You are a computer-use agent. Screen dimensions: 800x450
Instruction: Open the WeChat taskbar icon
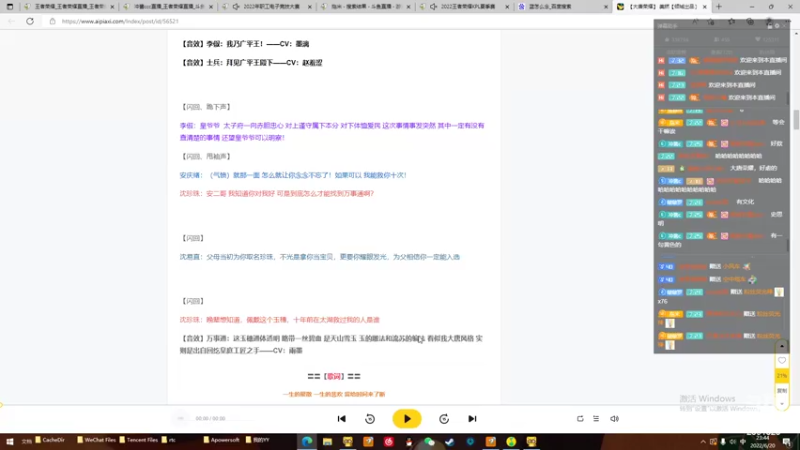pyautogui.click(x=429, y=441)
